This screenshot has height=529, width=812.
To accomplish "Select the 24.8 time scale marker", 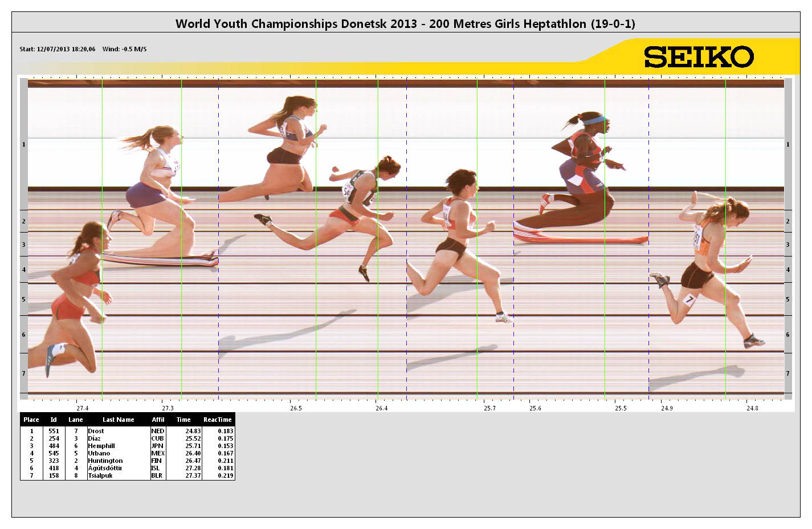I will point(752,408).
